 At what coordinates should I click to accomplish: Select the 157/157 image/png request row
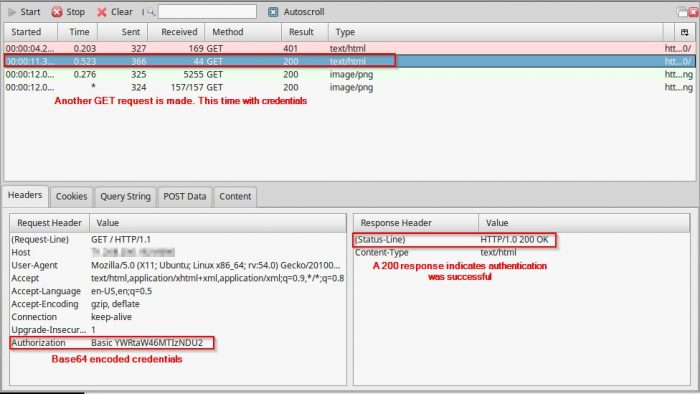pos(350,87)
